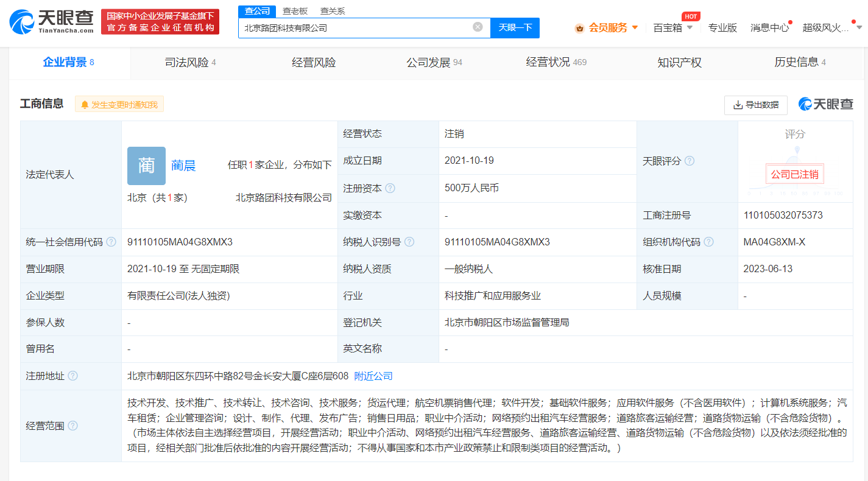Screen dimensions: 868x481
Task: Click the help icon next to 纳税人识别号
Action: coord(409,242)
